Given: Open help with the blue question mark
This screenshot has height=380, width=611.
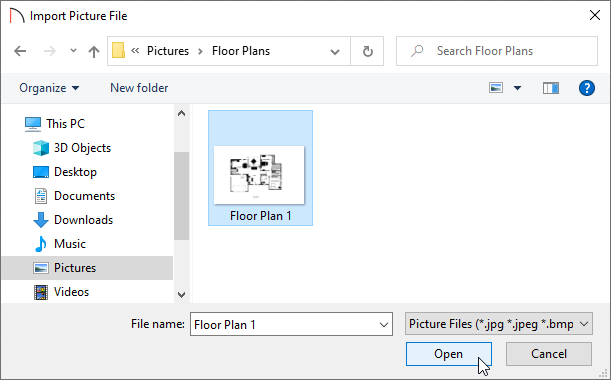Looking at the screenshot, I should (x=586, y=88).
